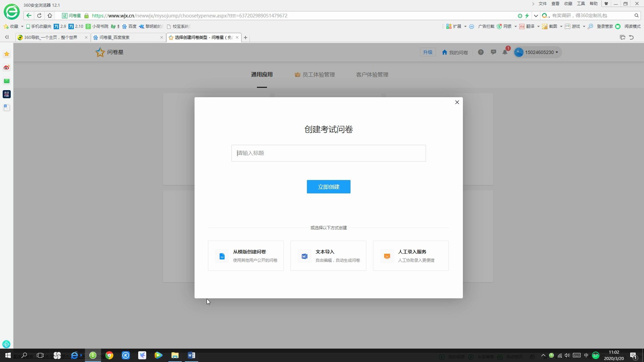The width and height of the screenshot is (644, 362).
Task: Choose 从模版创建问卷 option card
Action: (246, 256)
